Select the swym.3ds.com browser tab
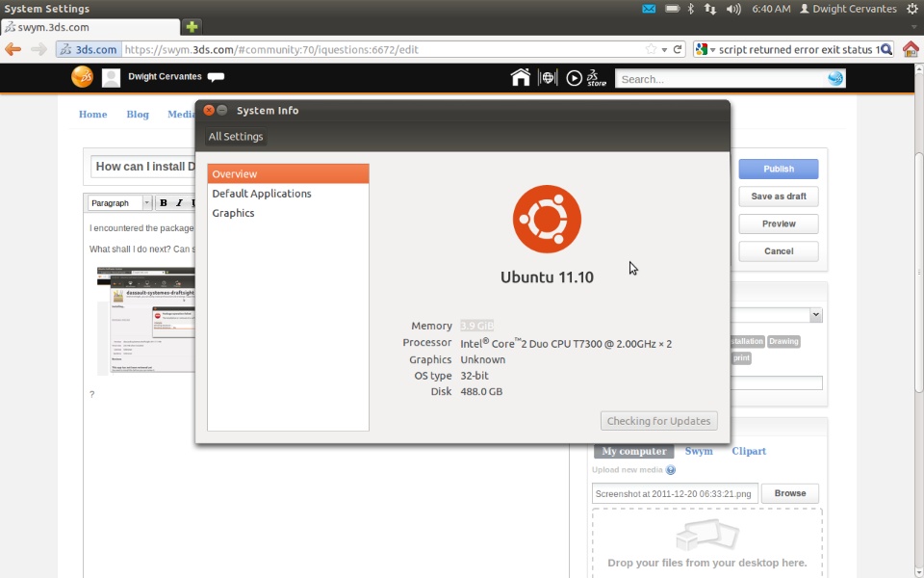Screen dimensions: 924x578 90,27
